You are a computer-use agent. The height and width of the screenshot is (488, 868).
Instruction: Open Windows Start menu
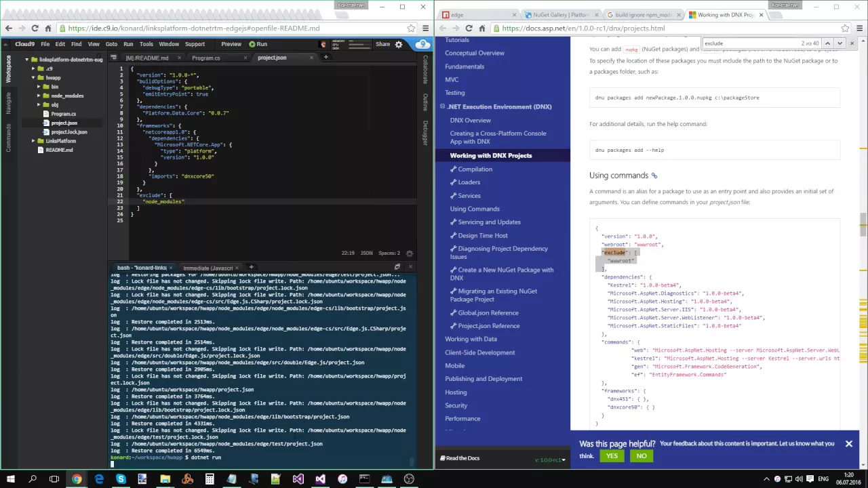[10, 479]
